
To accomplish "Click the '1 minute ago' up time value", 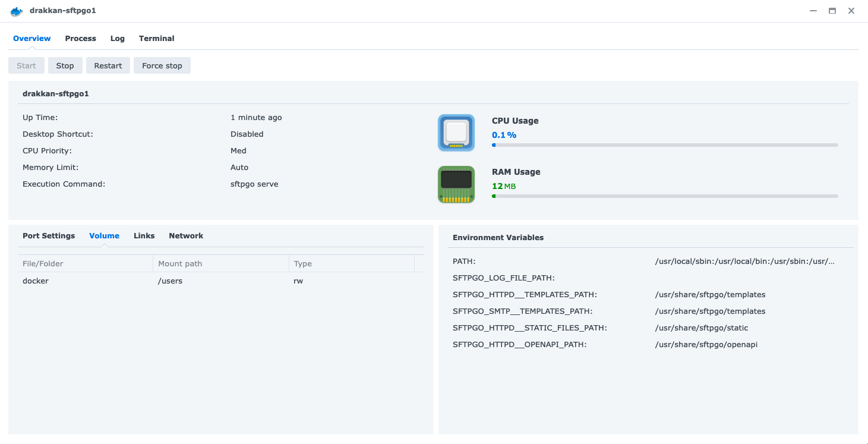I will pyautogui.click(x=256, y=117).
